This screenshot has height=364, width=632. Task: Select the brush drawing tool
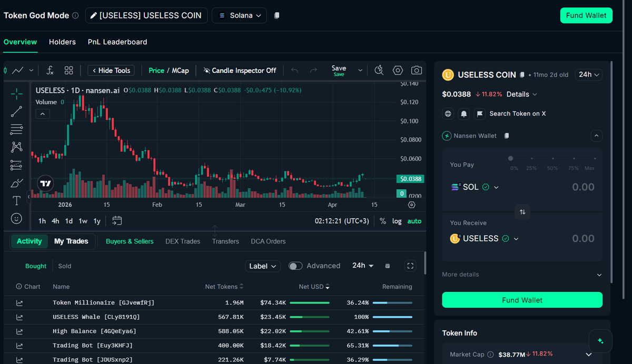tap(16, 183)
